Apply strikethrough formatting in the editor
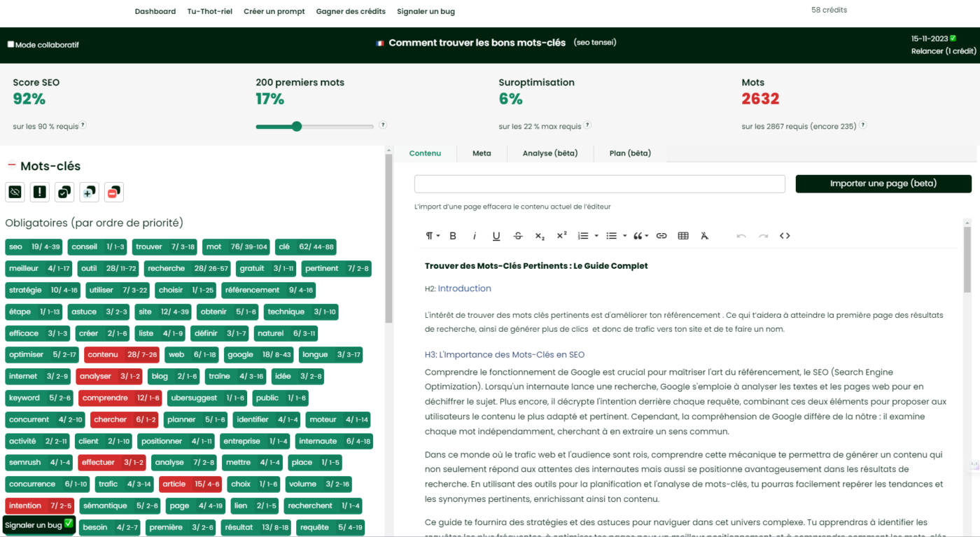This screenshot has height=537, width=980. pyautogui.click(x=518, y=236)
